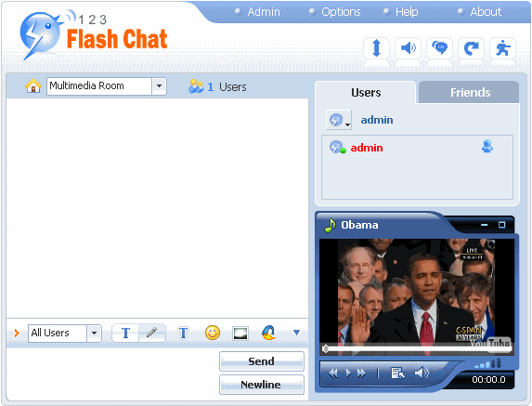The height and width of the screenshot is (406, 532).
Task: Open the smiley emoticon picker
Action: (x=213, y=333)
